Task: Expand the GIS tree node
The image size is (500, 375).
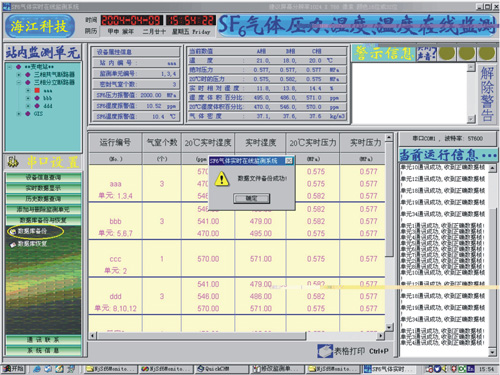Action: [x=19, y=114]
